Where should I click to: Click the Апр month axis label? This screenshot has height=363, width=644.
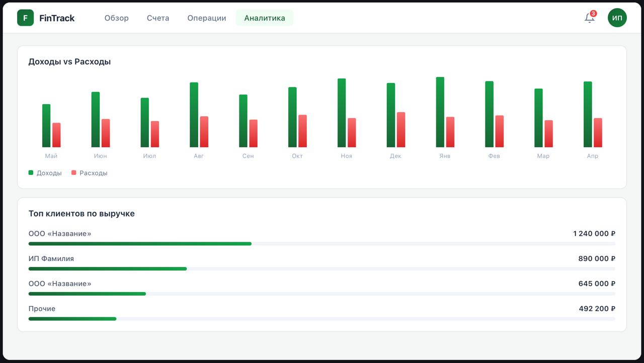pos(593,156)
